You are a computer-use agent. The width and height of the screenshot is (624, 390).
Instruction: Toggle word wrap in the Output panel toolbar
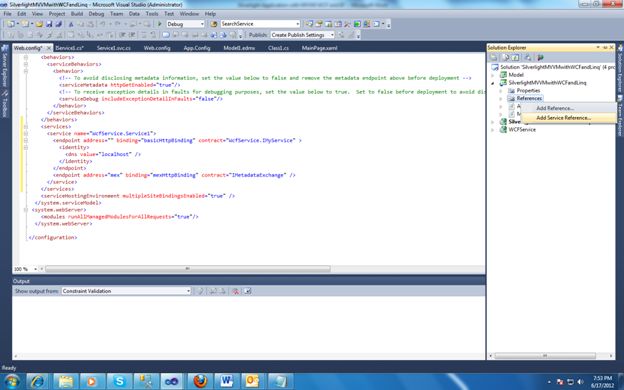click(x=248, y=291)
